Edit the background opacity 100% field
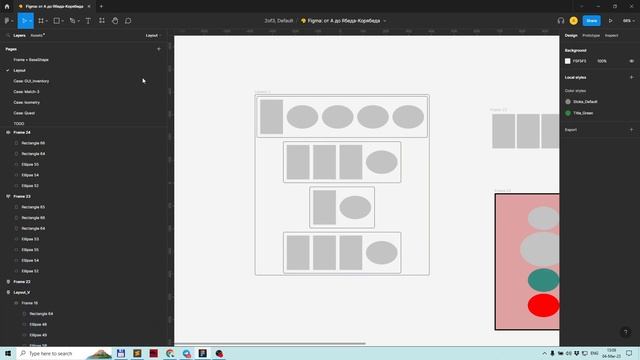 602,61
